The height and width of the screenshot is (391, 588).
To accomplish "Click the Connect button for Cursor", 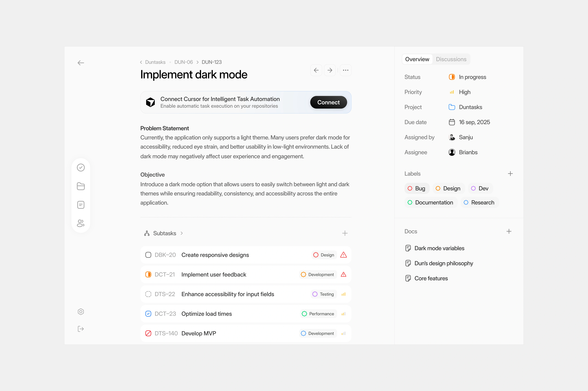I will tap(328, 102).
